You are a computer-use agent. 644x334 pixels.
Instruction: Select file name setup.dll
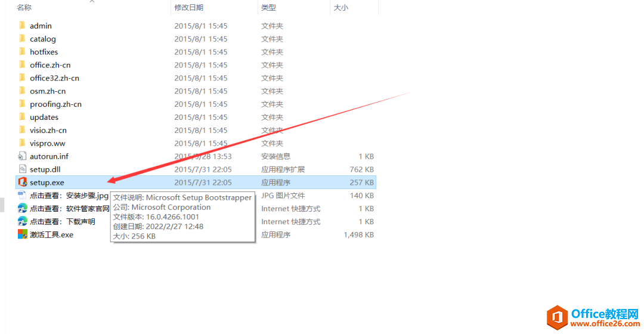(x=45, y=169)
